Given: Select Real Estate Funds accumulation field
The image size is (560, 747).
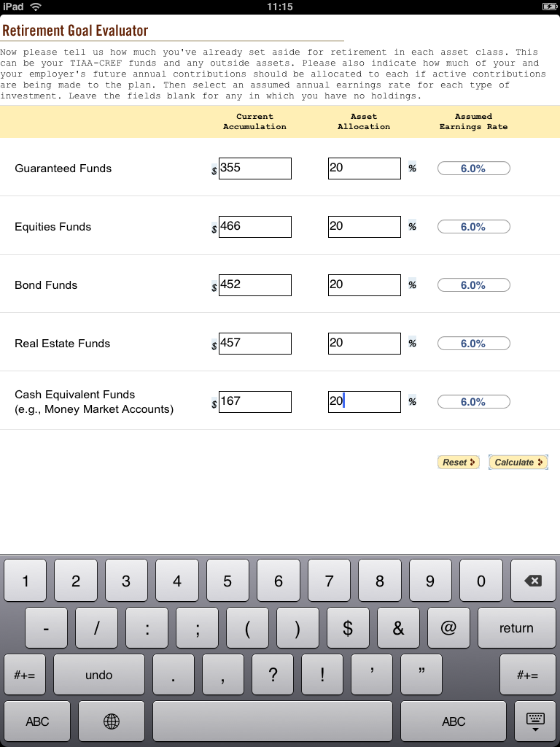Looking at the screenshot, I should (x=254, y=344).
